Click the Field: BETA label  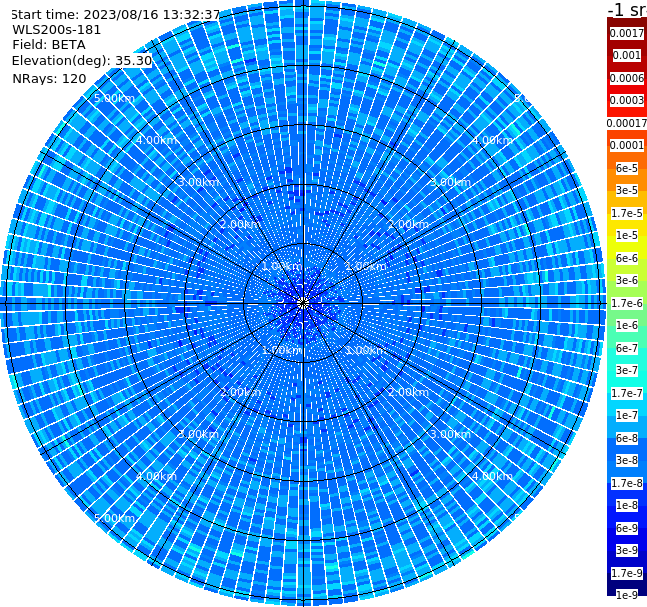[x=49, y=45]
